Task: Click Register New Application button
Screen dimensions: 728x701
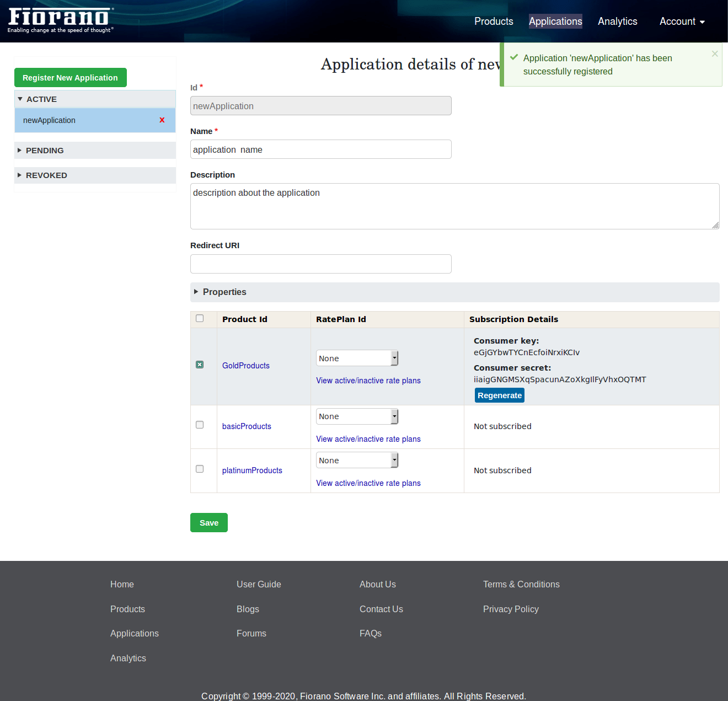Action: (71, 78)
